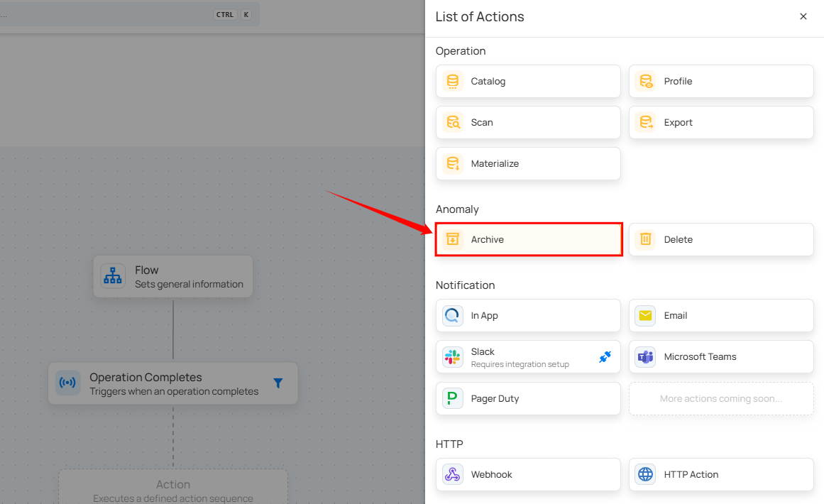The image size is (824, 504).
Task: Click the Archive anomaly action
Action: tap(528, 240)
